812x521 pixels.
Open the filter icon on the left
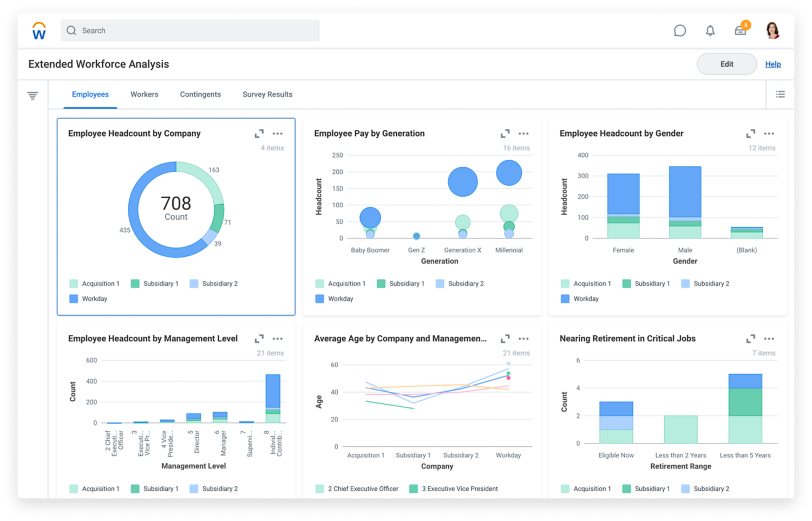coord(33,95)
